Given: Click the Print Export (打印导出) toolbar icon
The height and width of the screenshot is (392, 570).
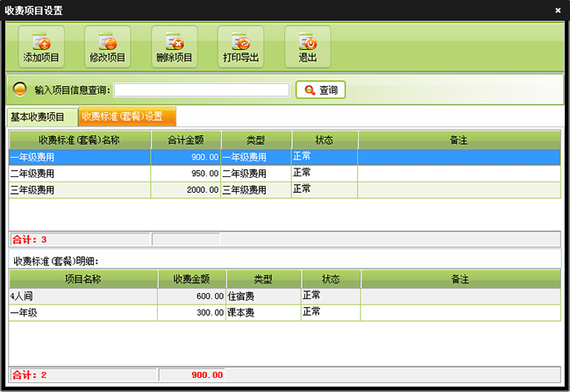Looking at the screenshot, I should pos(240,41).
